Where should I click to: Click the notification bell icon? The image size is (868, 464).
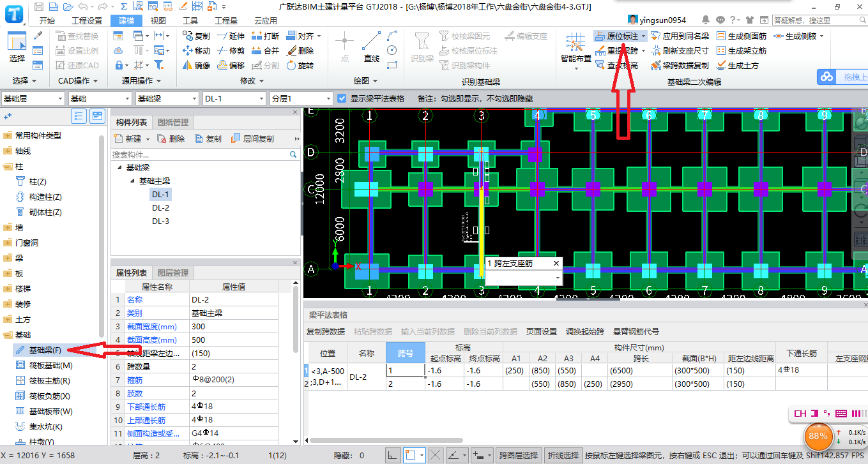706,20
